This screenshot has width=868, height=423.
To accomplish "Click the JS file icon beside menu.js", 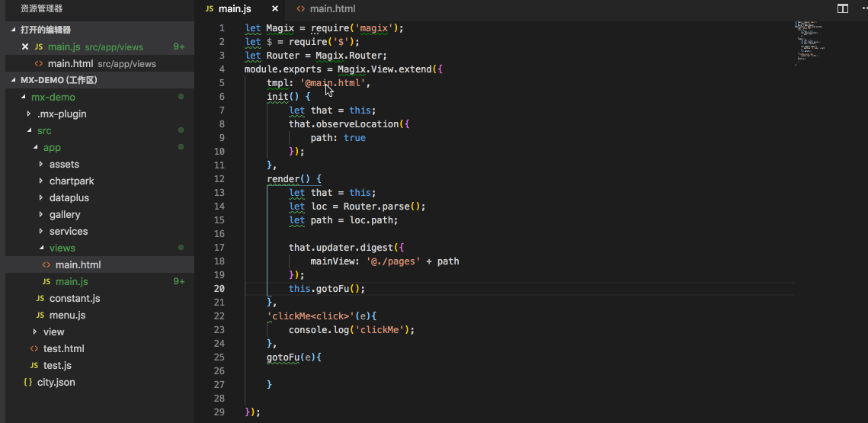I will (x=40, y=315).
